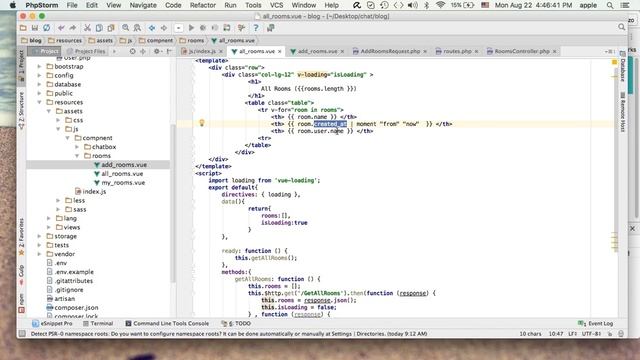This screenshot has height=360, width=640.
Task: Click the Cut scissors icon
Action: pyautogui.click(x=87, y=28)
